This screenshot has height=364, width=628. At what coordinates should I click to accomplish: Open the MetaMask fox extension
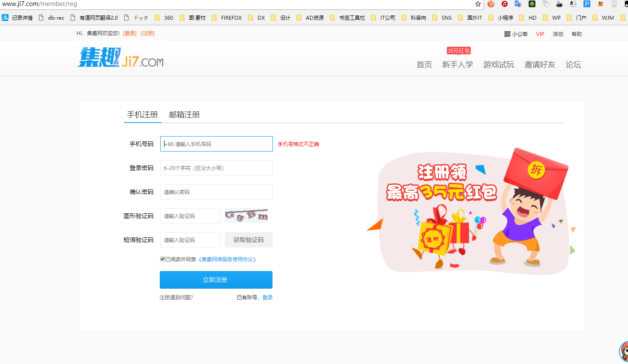click(x=601, y=4)
